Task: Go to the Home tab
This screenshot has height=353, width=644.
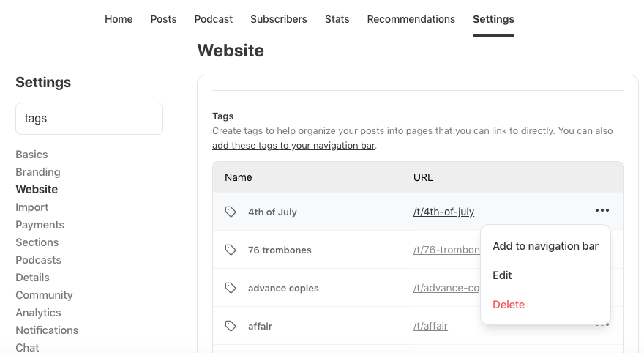Action: [x=119, y=19]
